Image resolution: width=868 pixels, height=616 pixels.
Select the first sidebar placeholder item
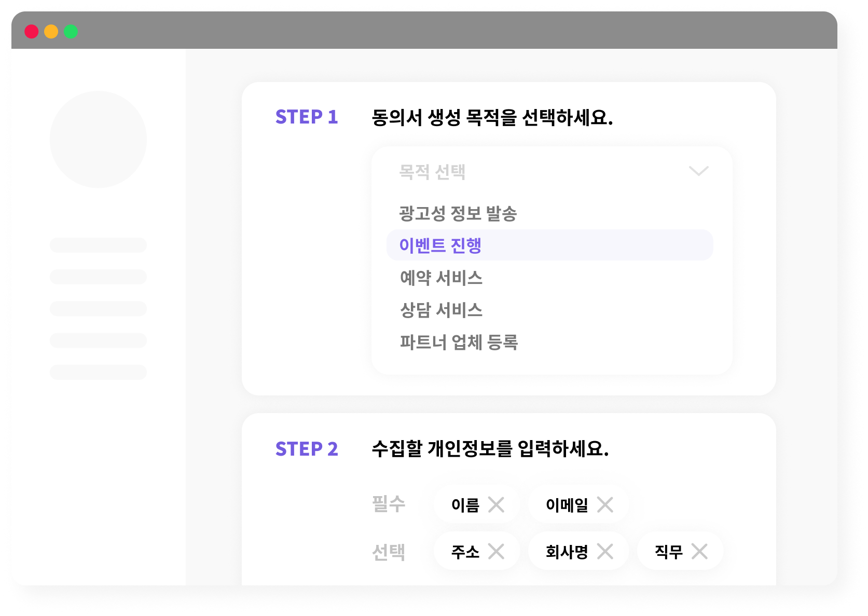click(98, 245)
